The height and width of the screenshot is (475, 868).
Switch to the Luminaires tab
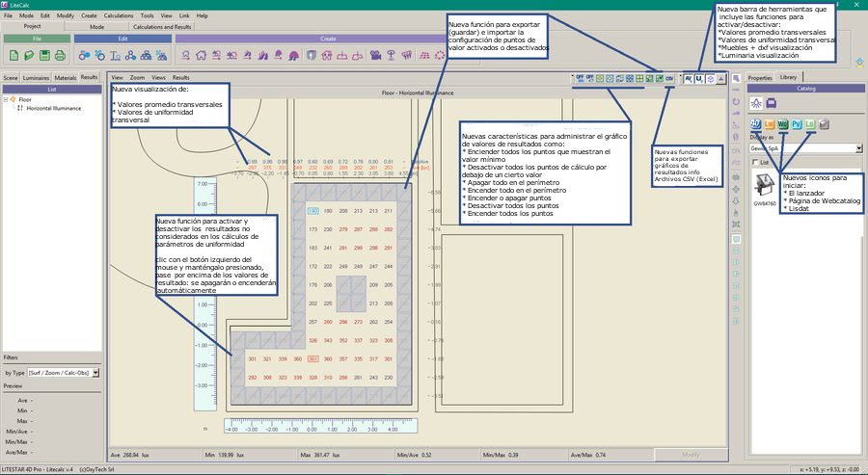pyautogui.click(x=37, y=76)
